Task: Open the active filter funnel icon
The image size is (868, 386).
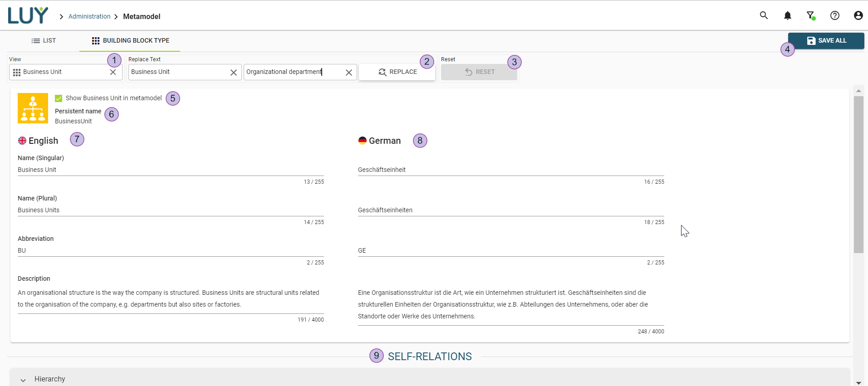Action: point(810,16)
